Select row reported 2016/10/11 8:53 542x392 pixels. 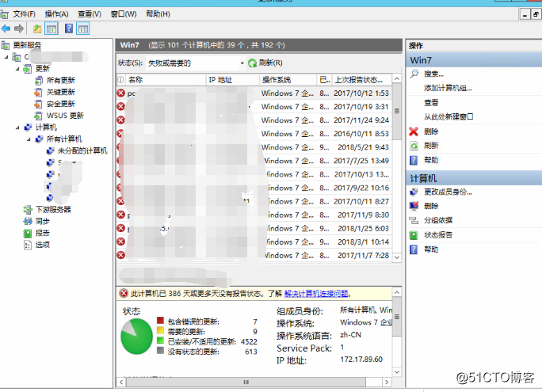coord(254,134)
